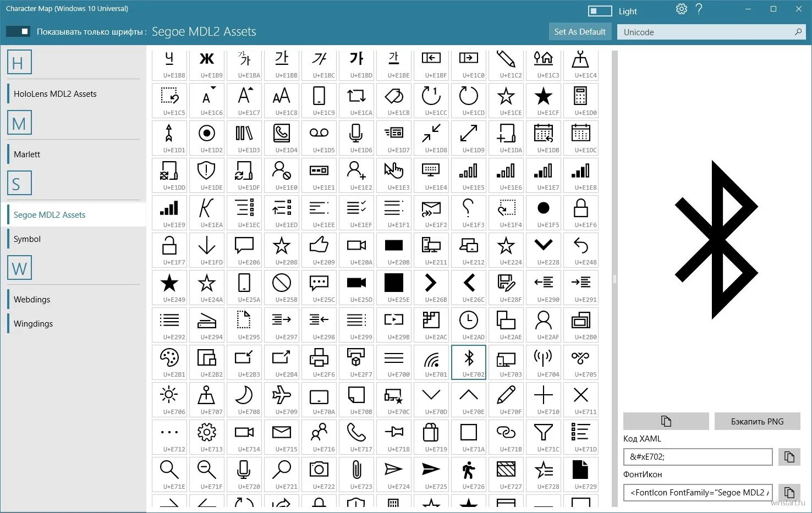Select the Marlett font
Image resolution: width=812 pixels, height=513 pixels.
point(74,155)
